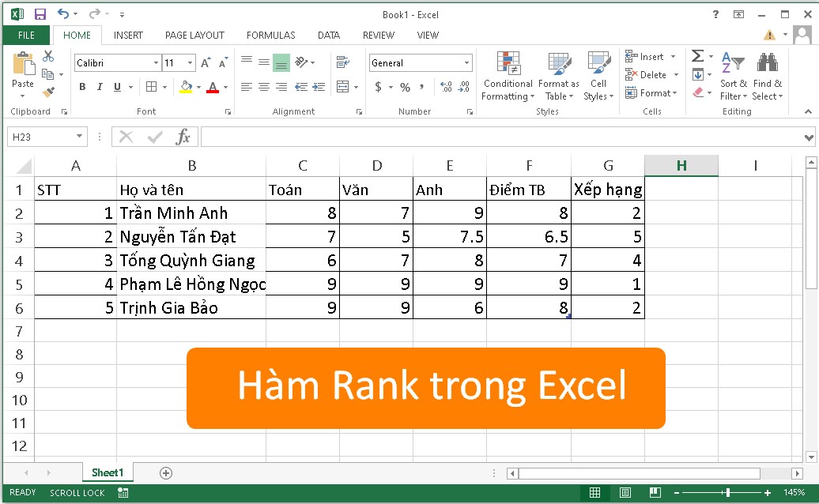Image resolution: width=819 pixels, height=504 pixels.
Task: Decrease font size with the smaller A
Action: point(223,63)
